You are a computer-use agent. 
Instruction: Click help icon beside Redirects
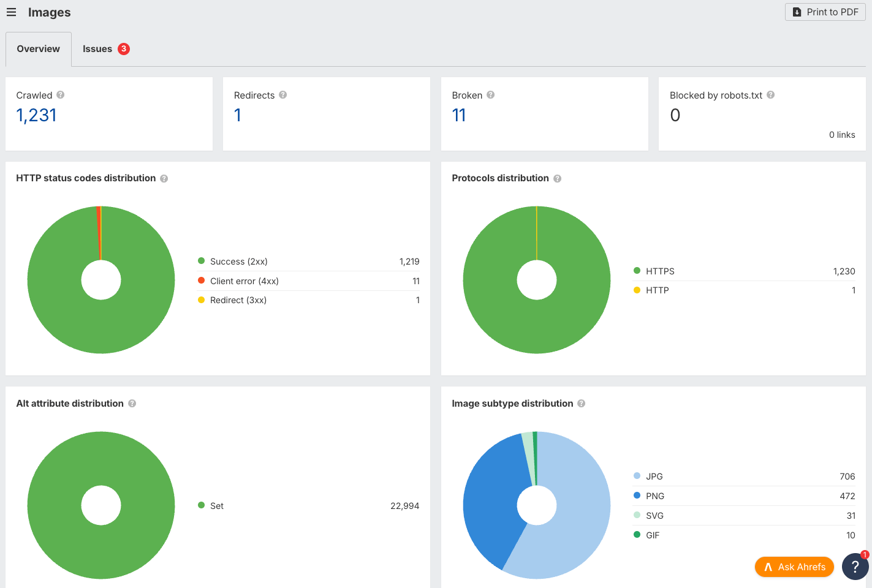point(282,95)
